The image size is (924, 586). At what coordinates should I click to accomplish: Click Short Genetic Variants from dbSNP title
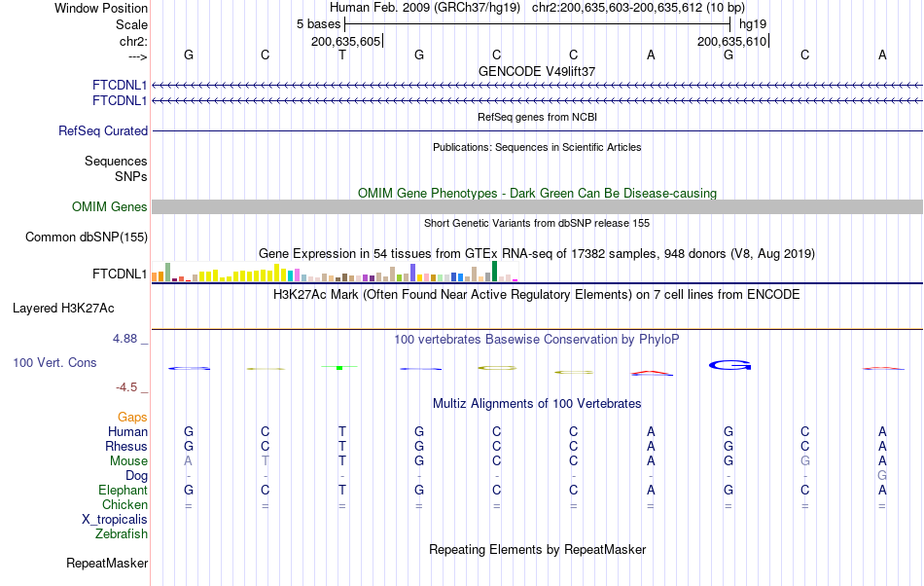pyautogui.click(x=537, y=223)
